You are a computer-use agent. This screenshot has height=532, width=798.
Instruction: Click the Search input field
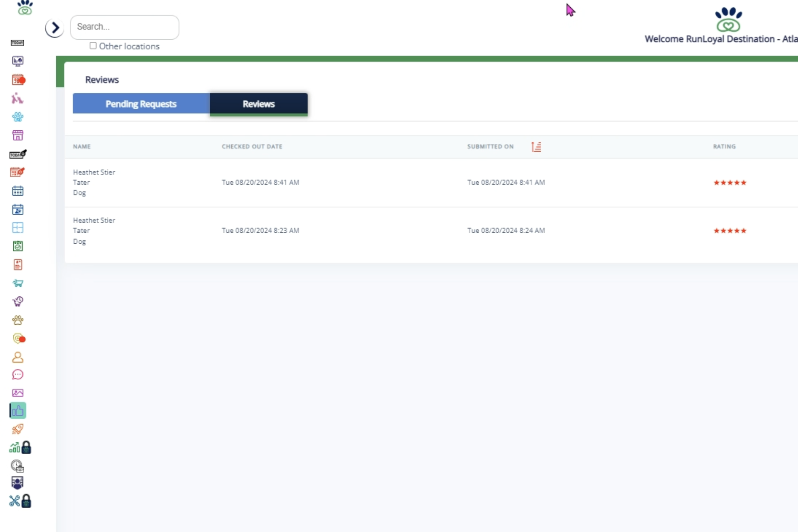124,27
